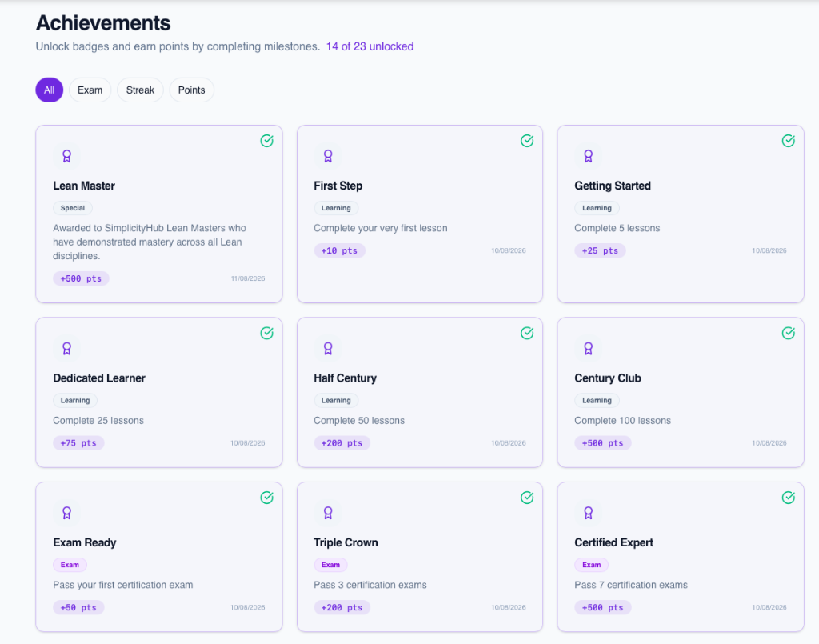This screenshot has width=819, height=644.
Task: Click the Lean Master card title
Action: point(84,186)
